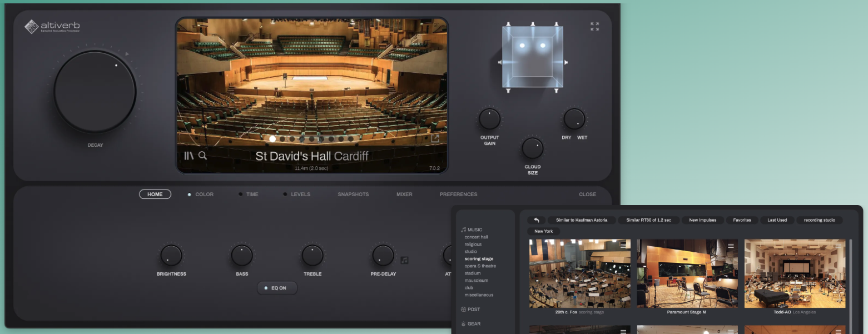Open the SNAPSHOTS tab
This screenshot has width=868, height=334.
click(x=353, y=195)
